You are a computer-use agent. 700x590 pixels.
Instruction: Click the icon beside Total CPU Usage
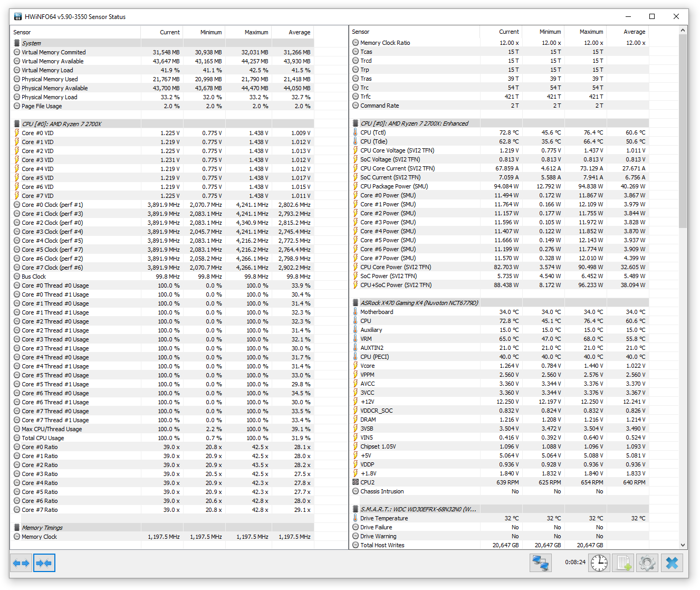[x=17, y=438]
